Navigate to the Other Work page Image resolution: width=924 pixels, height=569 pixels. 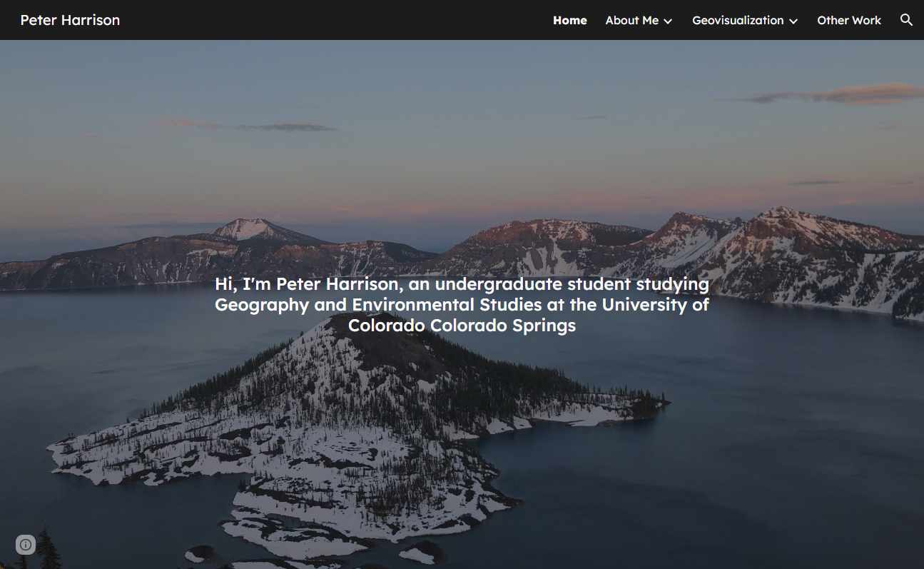click(x=849, y=20)
